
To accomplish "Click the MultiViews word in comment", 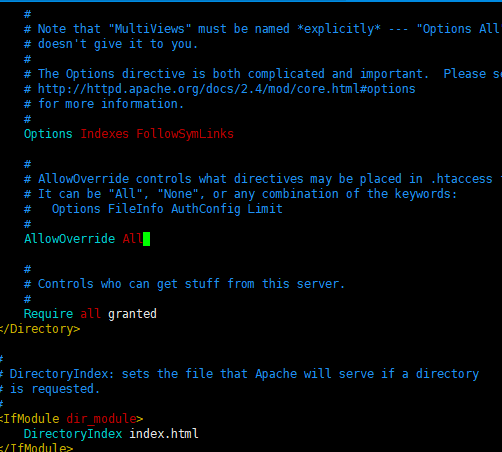I will click(x=150, y=29).
